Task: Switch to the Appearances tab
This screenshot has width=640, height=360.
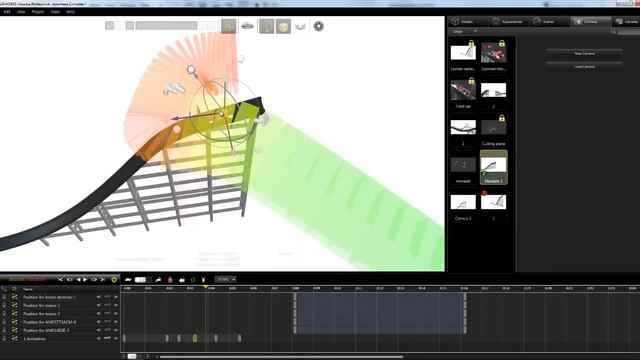Action: (x=508, y=22)
